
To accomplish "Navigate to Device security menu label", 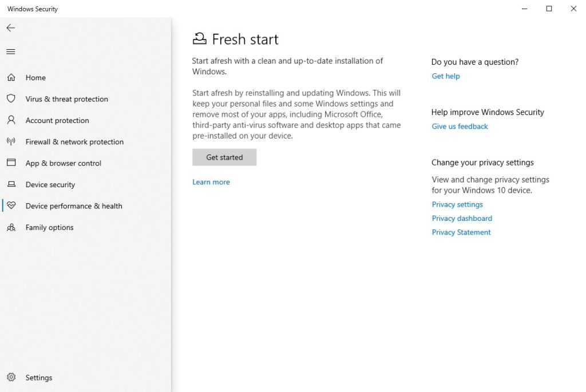I will click(50, 185).
